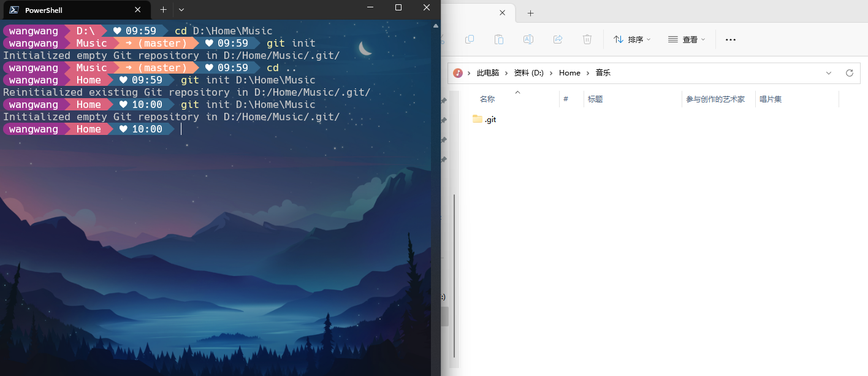Open the 查看 view dropdown

click(687, 39)
